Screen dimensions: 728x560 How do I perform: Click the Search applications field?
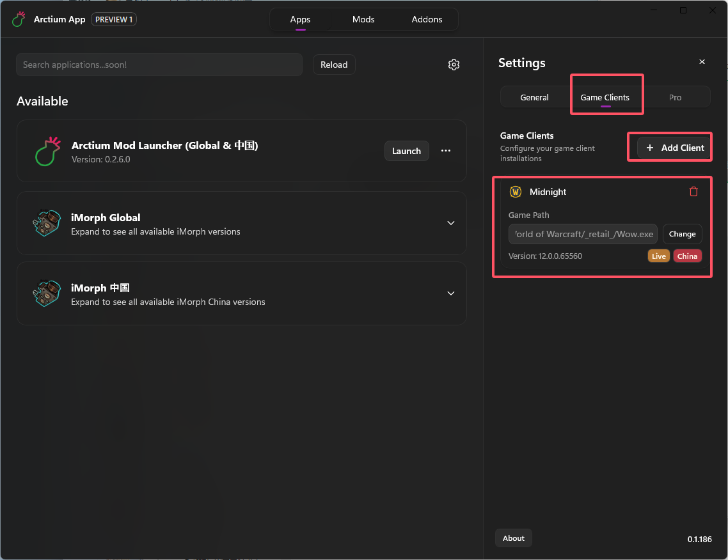tap(159, 65)
